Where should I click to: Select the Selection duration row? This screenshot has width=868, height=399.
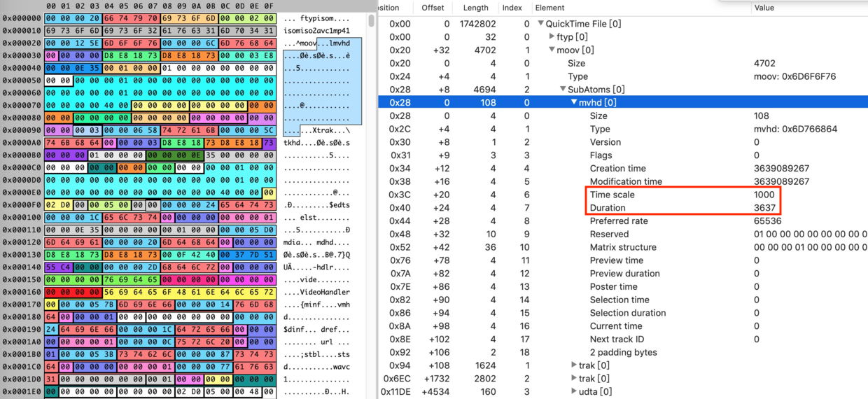pyautogui.click(x=623, y=313)
